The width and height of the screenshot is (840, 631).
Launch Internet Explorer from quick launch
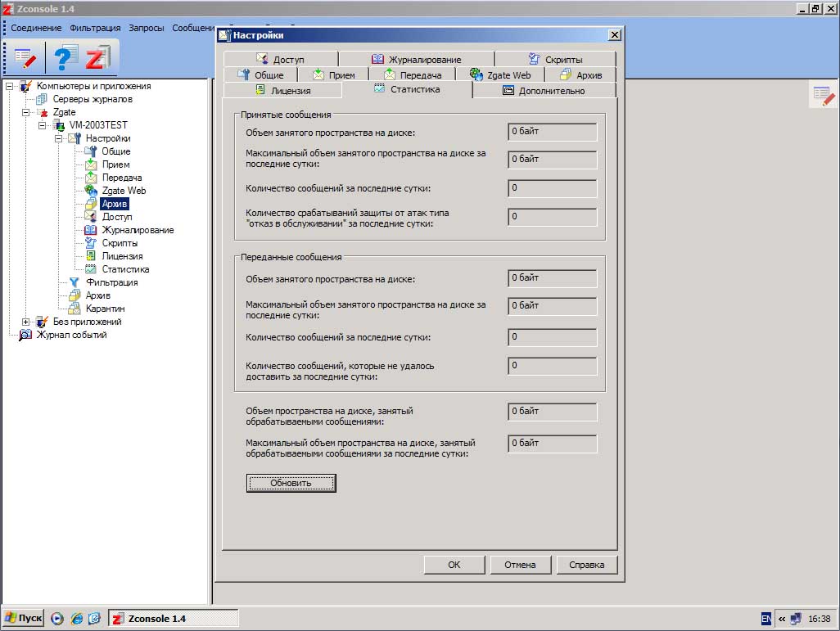(x=77, y=619)
